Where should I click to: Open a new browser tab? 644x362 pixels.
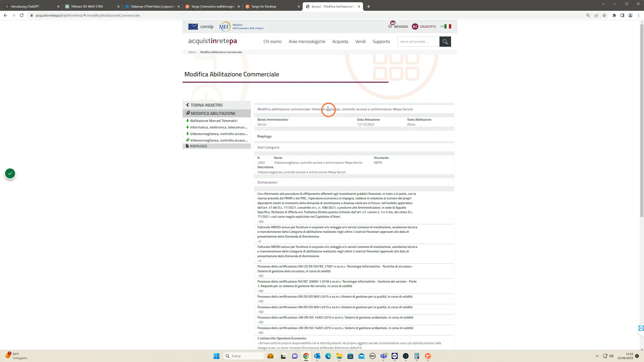click(369, 7)
